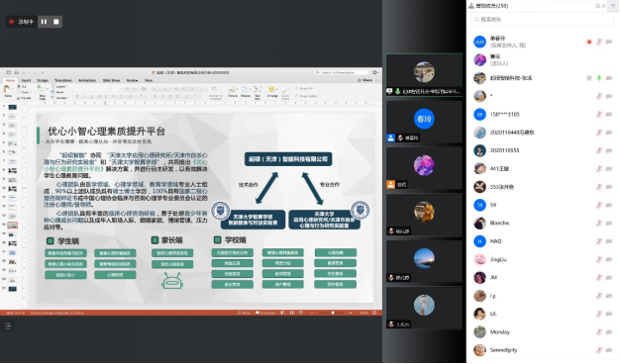Click the Paste clipboard icon
The width and height of the screenshot is (620, 364).
click(8, 91)
